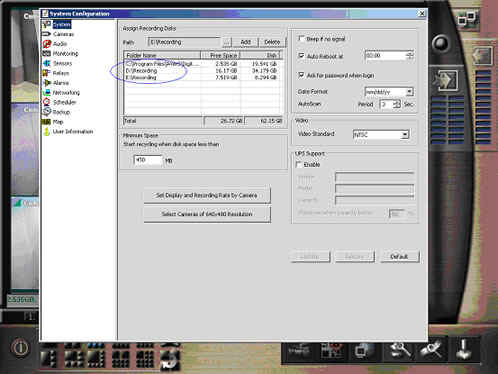
Task: Select the Sensors icon
Action: [x=47, y=63]
